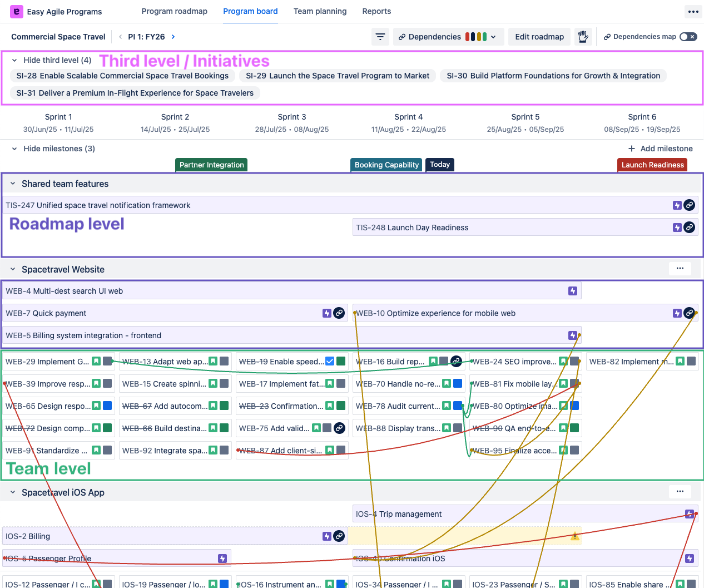Select the hand pan tool in toolbar

[x=583, y=37]
